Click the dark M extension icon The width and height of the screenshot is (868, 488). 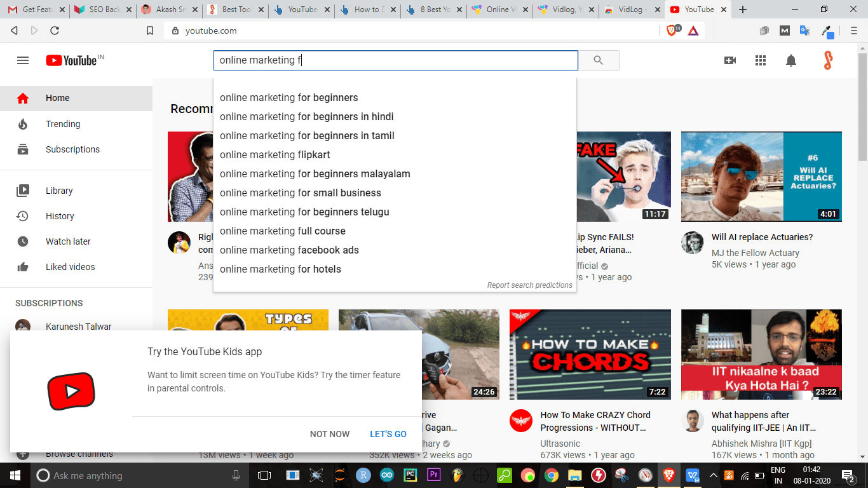point(785,30)
